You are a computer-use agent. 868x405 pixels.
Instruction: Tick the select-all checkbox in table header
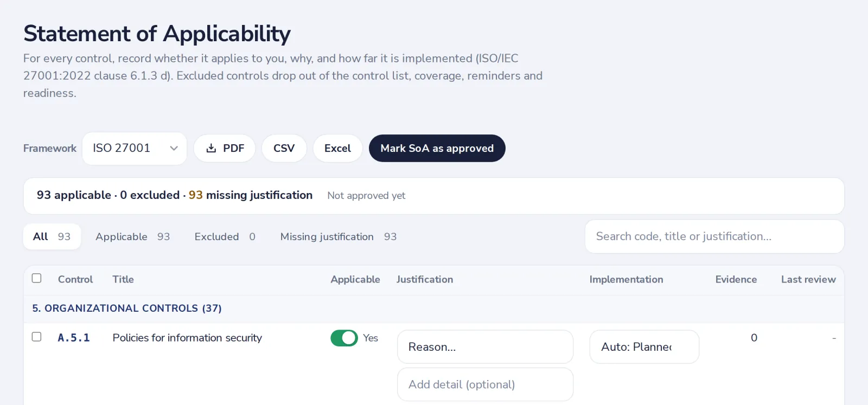point(37,278)
